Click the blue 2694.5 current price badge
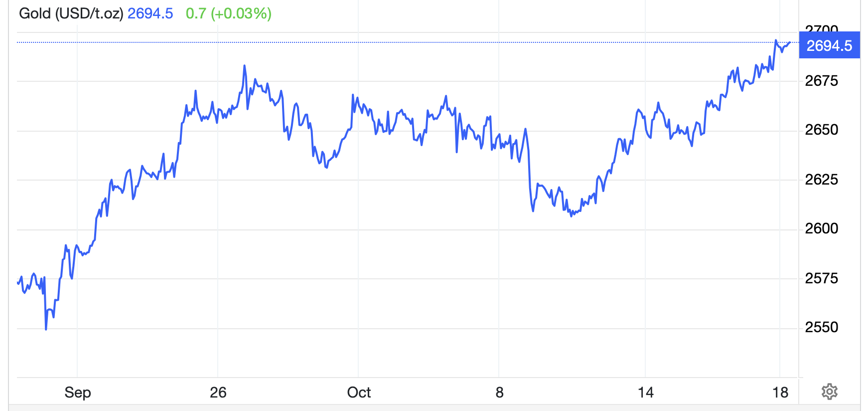Screen dimensions: 868x411 pos(830,45)
